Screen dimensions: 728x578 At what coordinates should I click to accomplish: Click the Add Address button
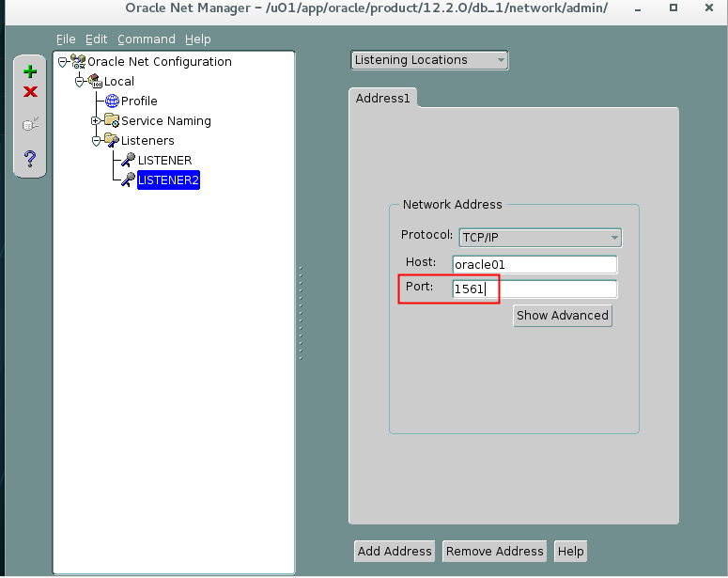[x=395, y=552]
